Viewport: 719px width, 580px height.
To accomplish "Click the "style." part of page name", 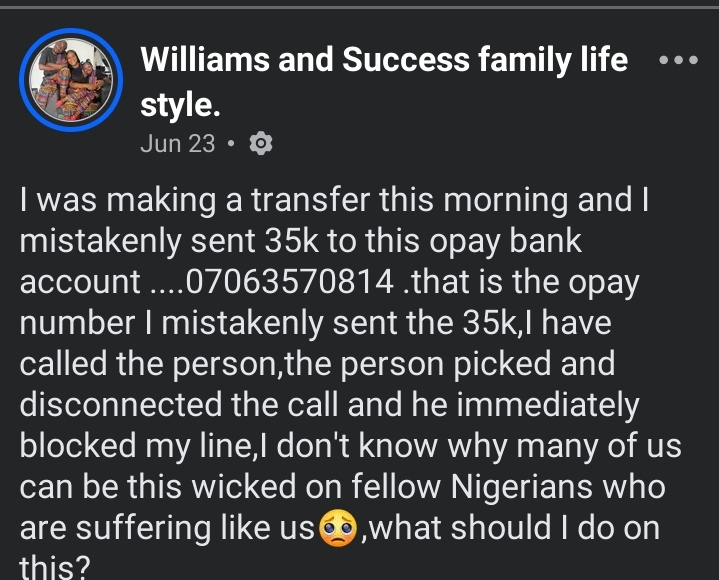I will pyautogui.click(x=180, y=105).
